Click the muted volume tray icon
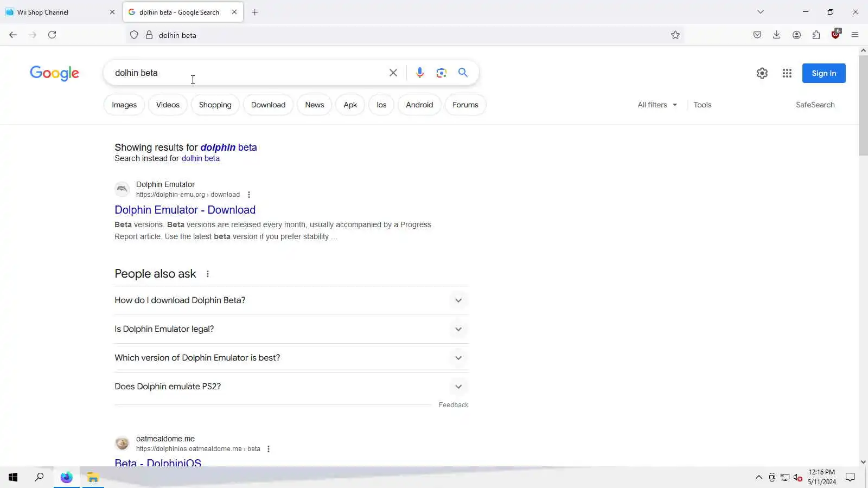 point(797,477)
